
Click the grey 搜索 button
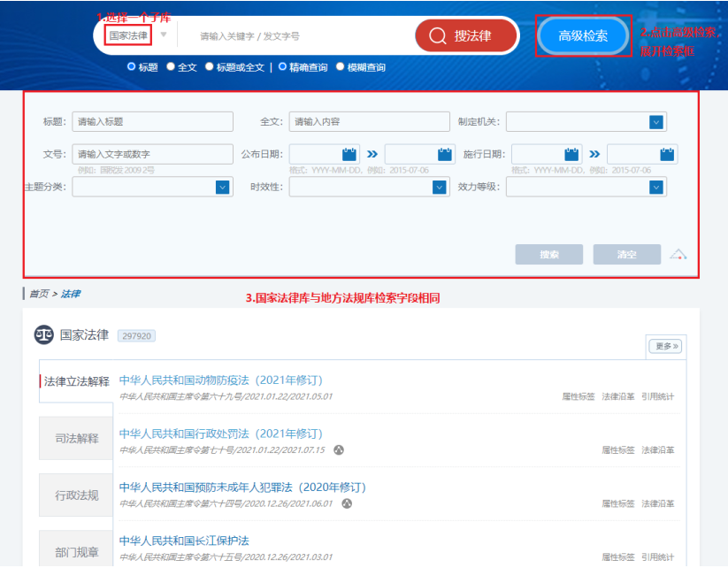[x=549, y=255]
